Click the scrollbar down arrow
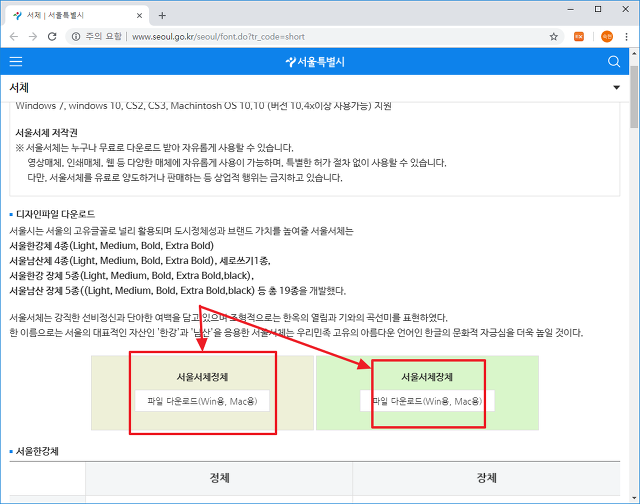The width and height of the screenshot is (640, 504). pyautogui.click(x=634, y=498)
